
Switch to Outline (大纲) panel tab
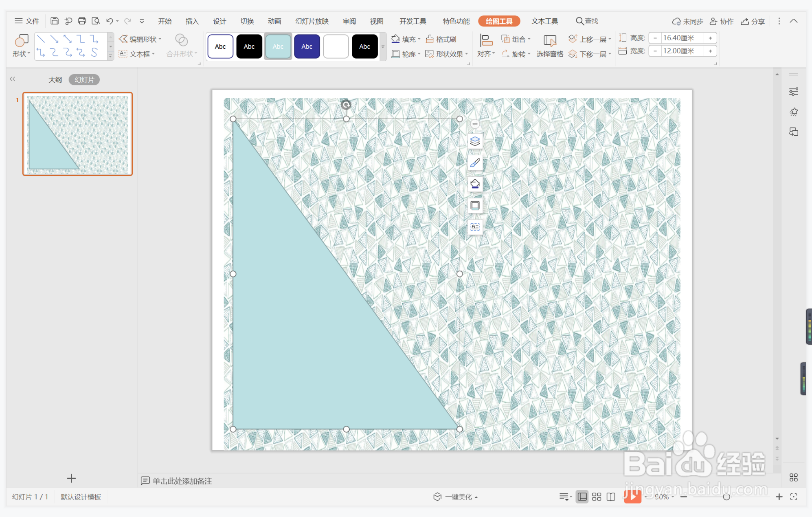[55, 79]
